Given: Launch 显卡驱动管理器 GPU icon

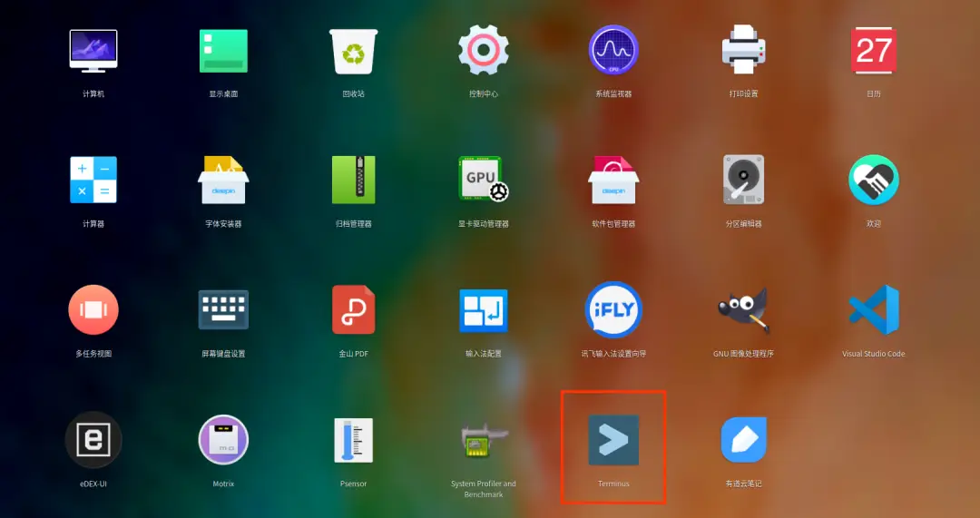Looking at the screenshot, I should tap(483, 180).
